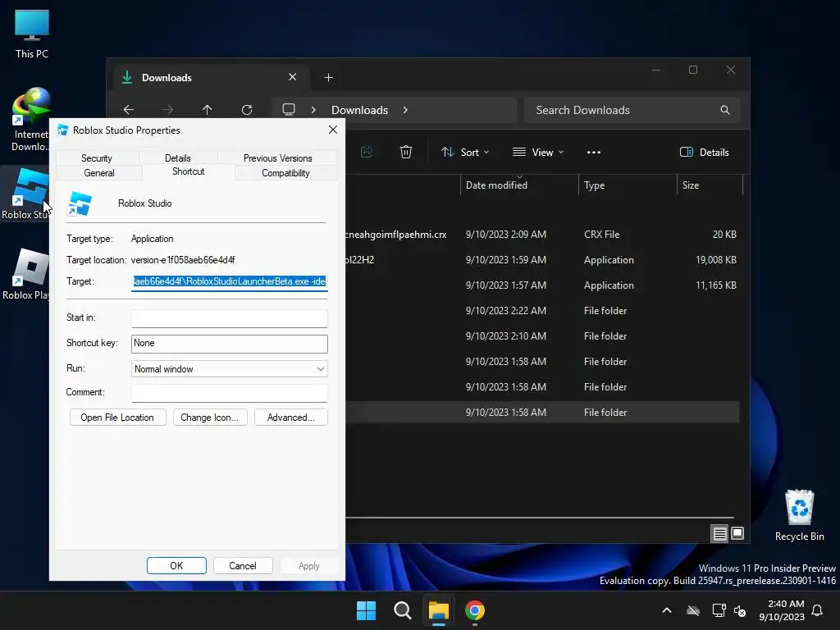Open the View dropdown in Explorer
The width and height of the screenshot is (840, 630).
pyautogui.click(x=538, y=152)
